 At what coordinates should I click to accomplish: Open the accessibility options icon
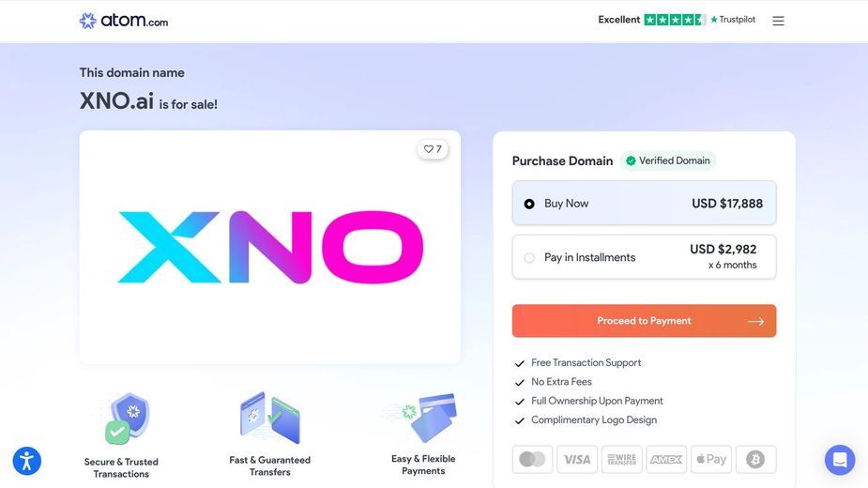[x=26, y=461]
